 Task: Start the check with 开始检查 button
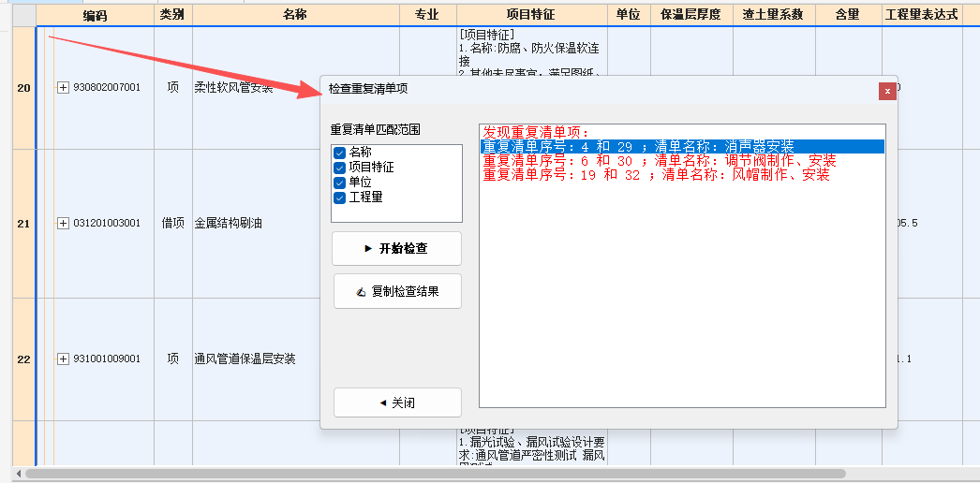[397, 248]
